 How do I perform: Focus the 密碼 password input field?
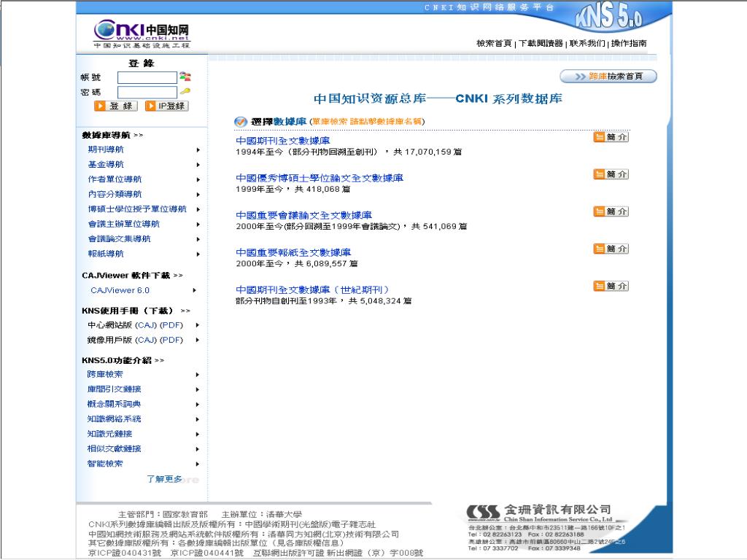[x=147, y=93]
